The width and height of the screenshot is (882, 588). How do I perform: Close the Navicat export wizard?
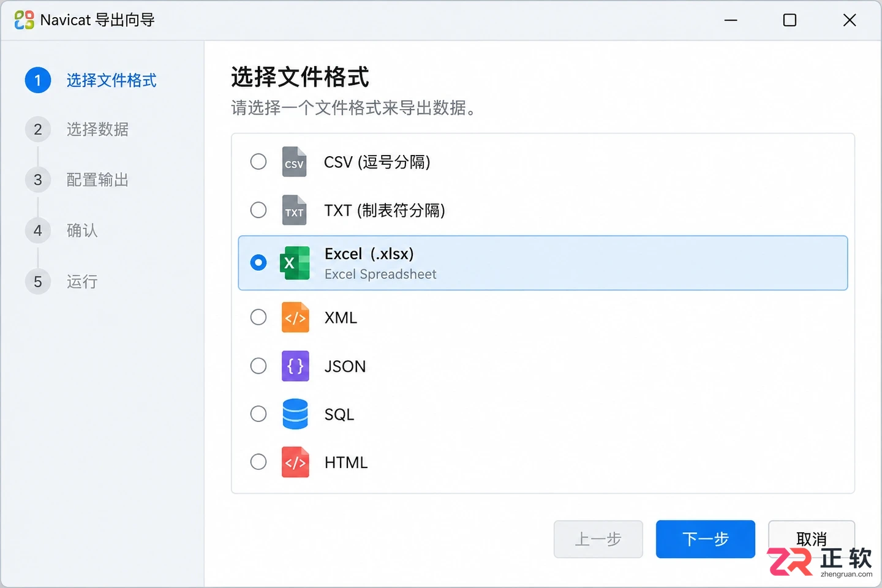click(x=850, y=20)
